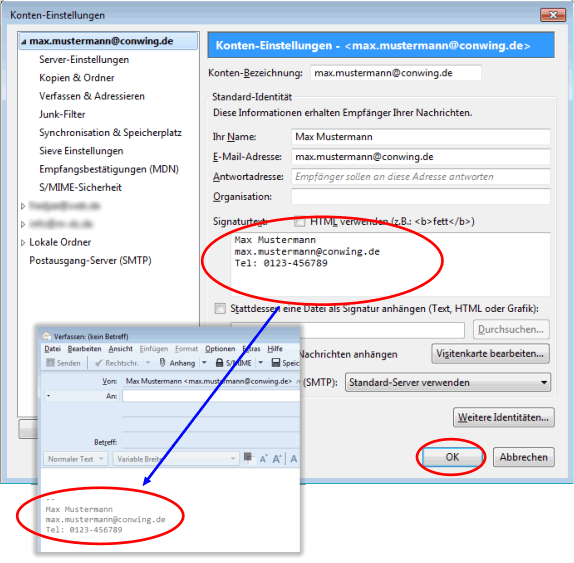Click the Von sender field in compose window
Image resolution: width=574 pixels, height=563 pixels.
pos(211,381)
